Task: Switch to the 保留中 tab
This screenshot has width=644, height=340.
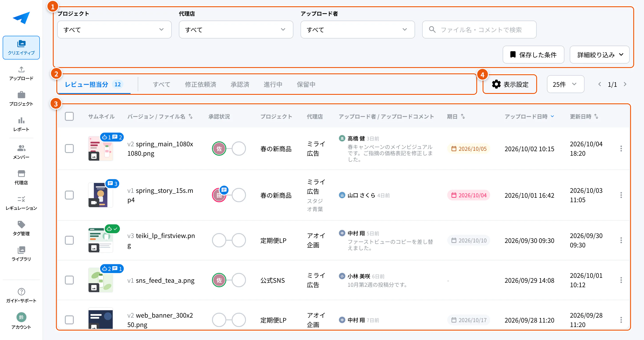Action: tap(306, 85)
